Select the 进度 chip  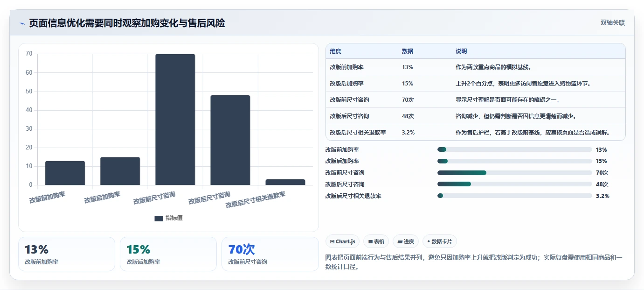pyautogui.click(x=406, y=241)
